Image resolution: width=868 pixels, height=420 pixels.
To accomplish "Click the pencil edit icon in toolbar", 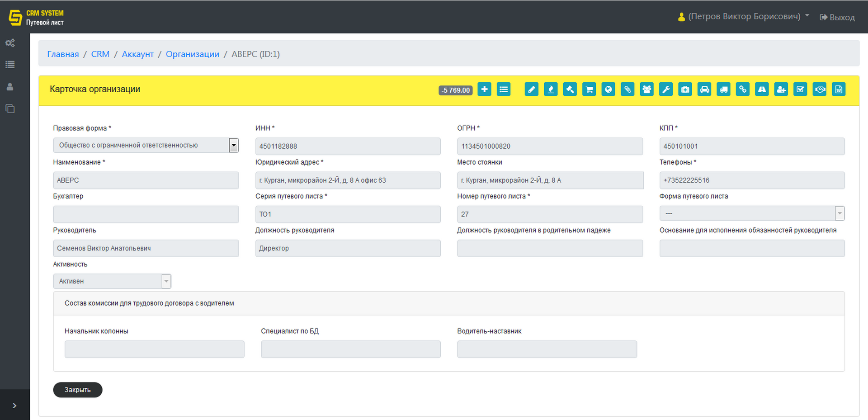I will (531, 90).
